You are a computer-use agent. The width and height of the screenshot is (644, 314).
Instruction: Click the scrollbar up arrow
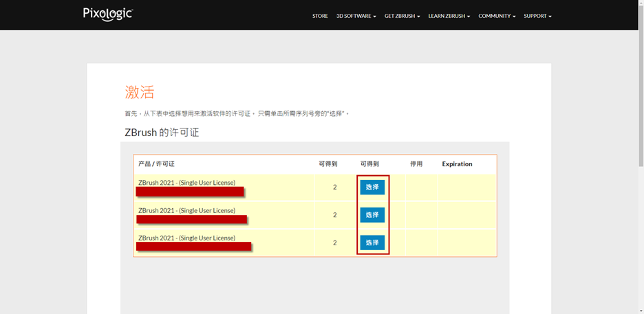click(x=641, y=3)
